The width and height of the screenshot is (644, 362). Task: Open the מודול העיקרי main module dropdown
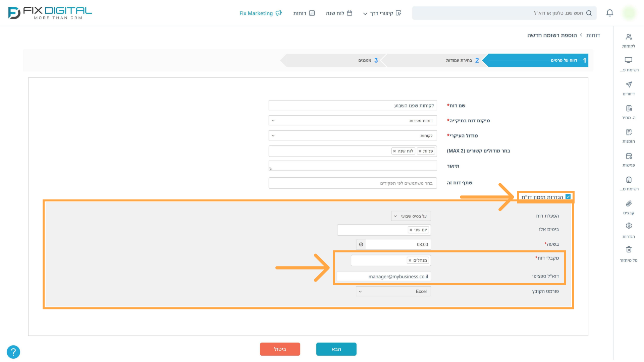(x=353, y=136)
